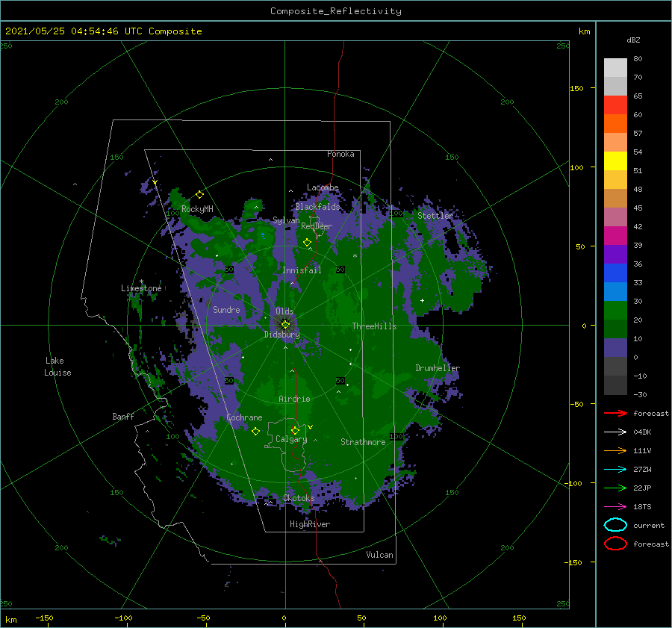Click the Composite_Reflectivity title
The height and width of the screenshot is (628, 672).
pyautogui.click(x=336, y=11)
